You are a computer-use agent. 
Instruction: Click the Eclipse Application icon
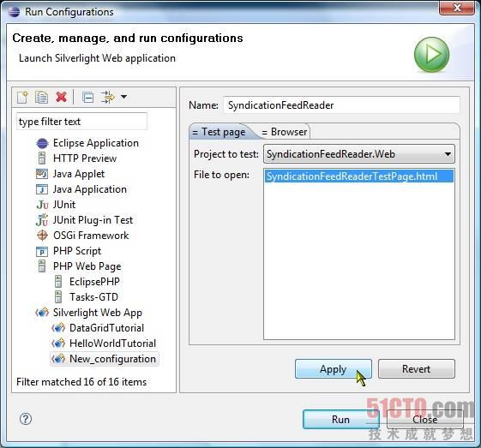[x=42, y=143]
